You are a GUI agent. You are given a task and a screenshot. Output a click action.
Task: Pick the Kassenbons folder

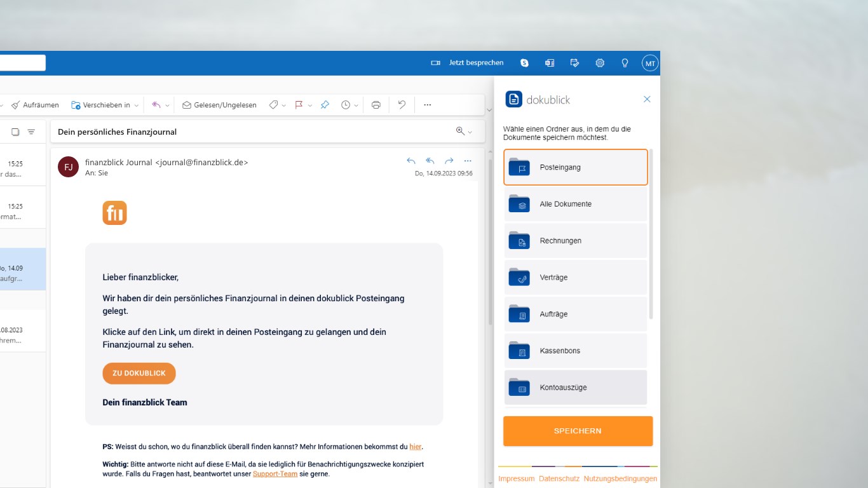click(x=576, y=351)
